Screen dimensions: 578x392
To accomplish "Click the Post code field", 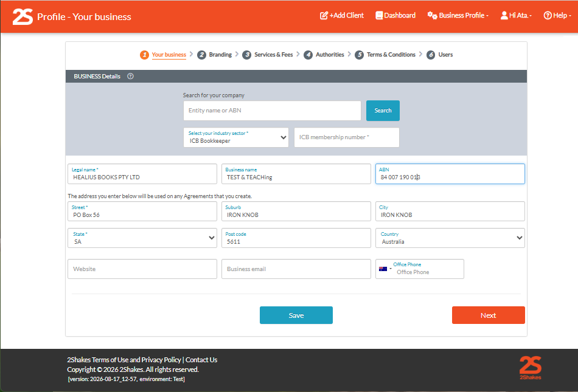I will 296,238.
